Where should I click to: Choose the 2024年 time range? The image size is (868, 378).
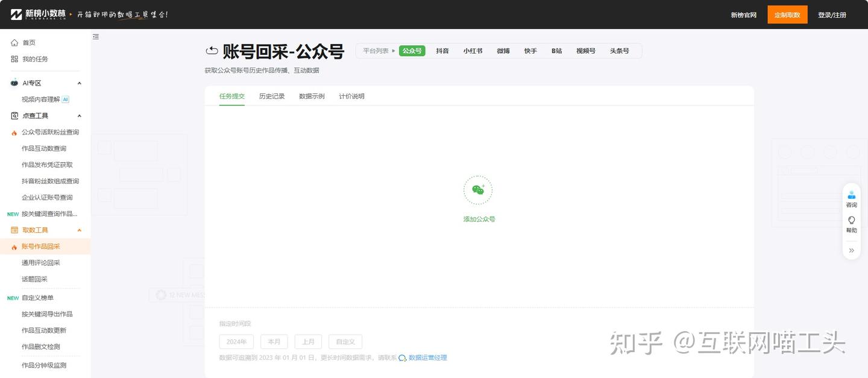pos(236,342)
